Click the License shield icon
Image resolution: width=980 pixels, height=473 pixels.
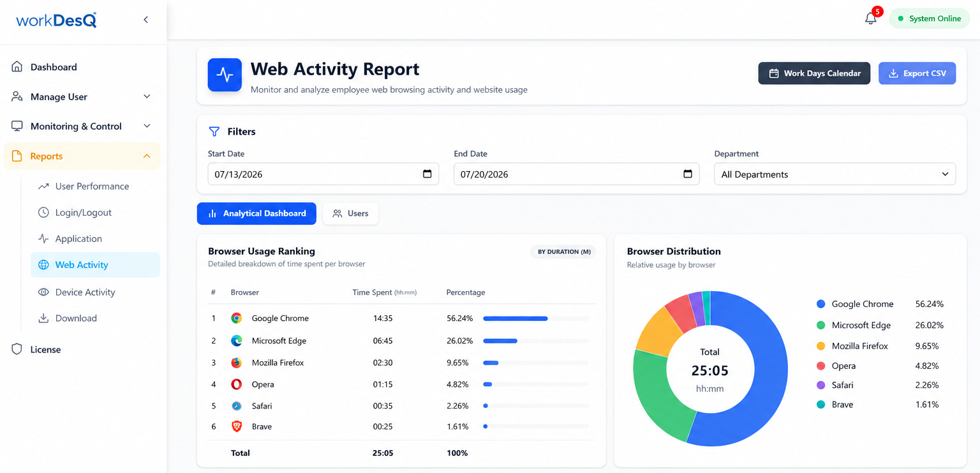(x=17, y=349)
